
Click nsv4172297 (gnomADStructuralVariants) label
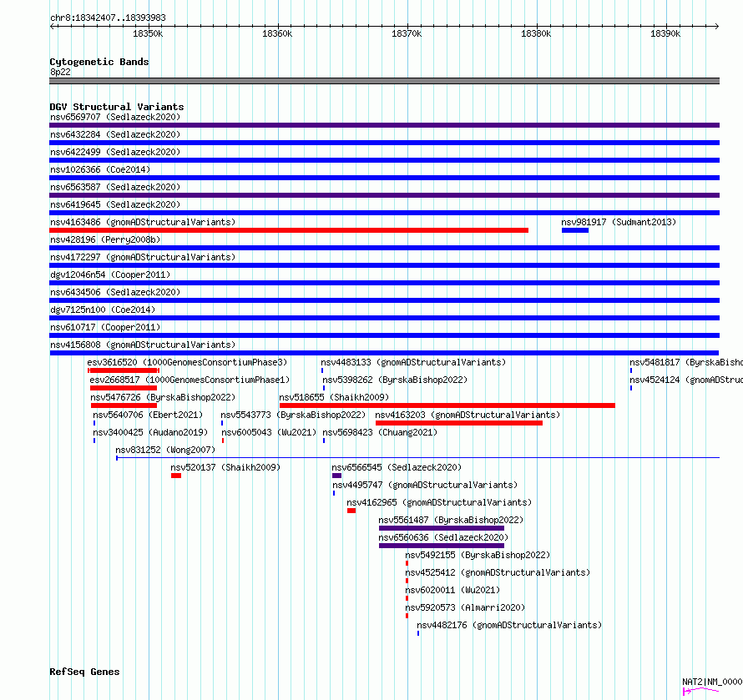[143, 257]
